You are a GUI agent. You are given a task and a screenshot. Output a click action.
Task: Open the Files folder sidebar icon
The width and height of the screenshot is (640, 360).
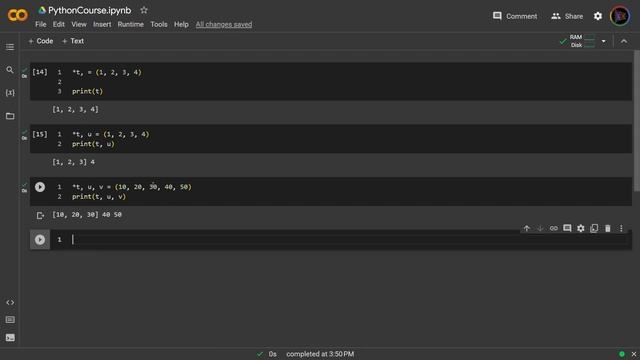pyautogui.click(x=10, y=116)
